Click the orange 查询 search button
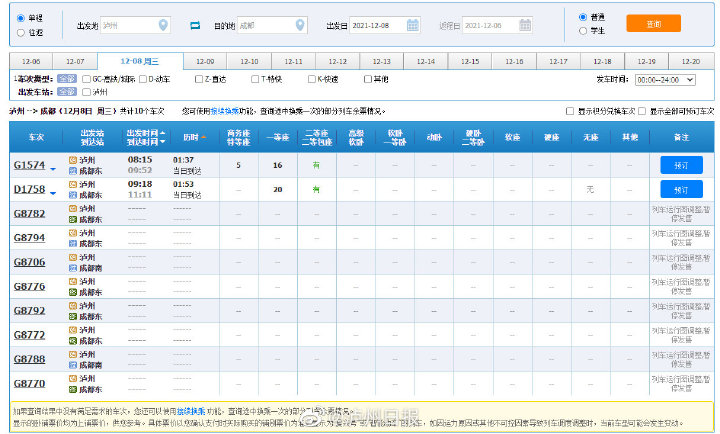Image resolution: width=720 pixels, height=434 pixels. click(x=653, y=23)
